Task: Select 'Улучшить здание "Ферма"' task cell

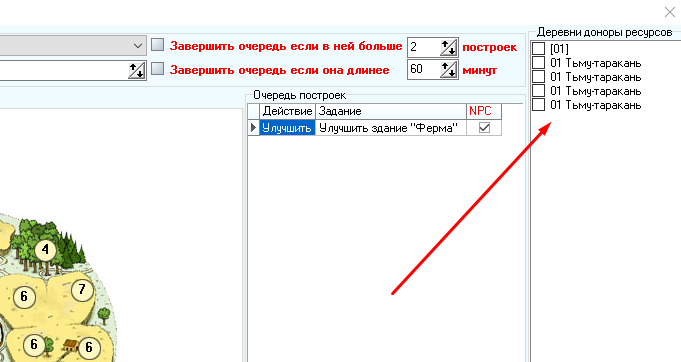Action: (x=391, y=128)
